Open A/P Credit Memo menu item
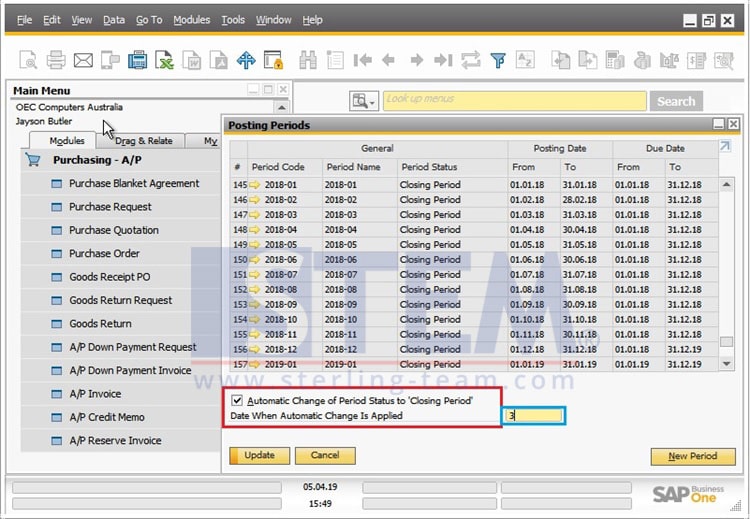 (x=120, y=418)
